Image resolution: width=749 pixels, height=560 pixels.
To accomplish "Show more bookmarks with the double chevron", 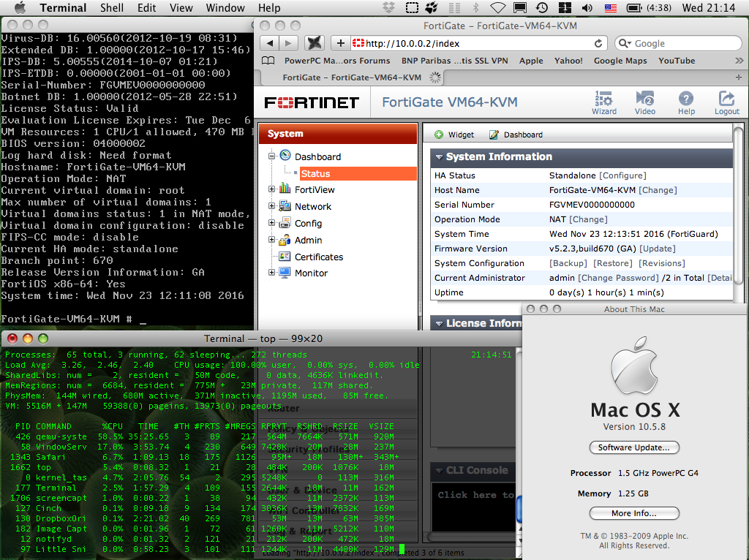I will tap(739, 61).
